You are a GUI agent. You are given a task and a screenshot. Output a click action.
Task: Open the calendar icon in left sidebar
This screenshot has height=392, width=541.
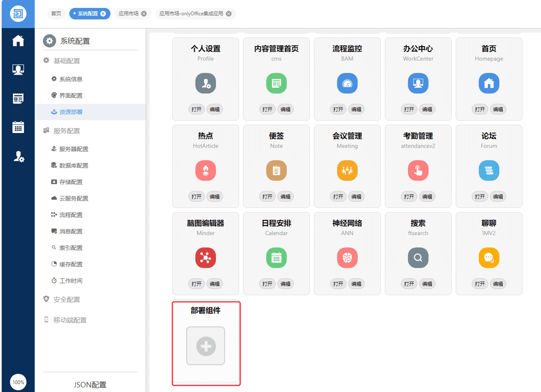click(18, 127)
